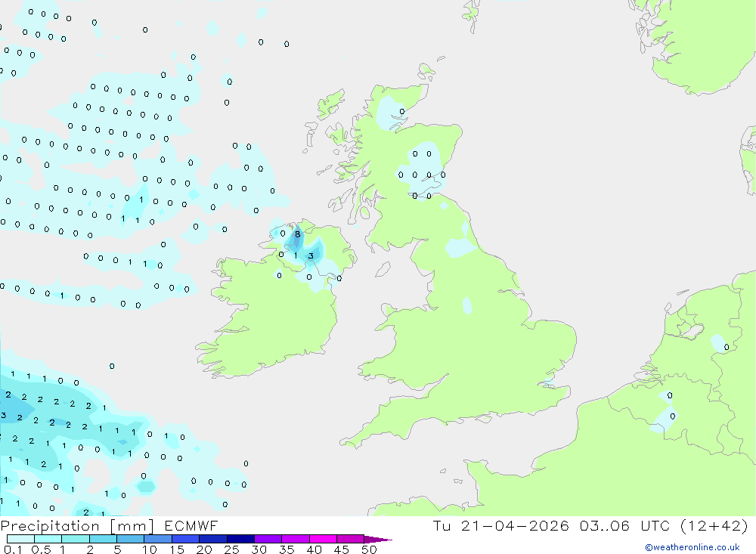The width and height of the screenshot is (756, 554).
Task: Click the 1–2 mm legend color box
Action: coord(76,539)
